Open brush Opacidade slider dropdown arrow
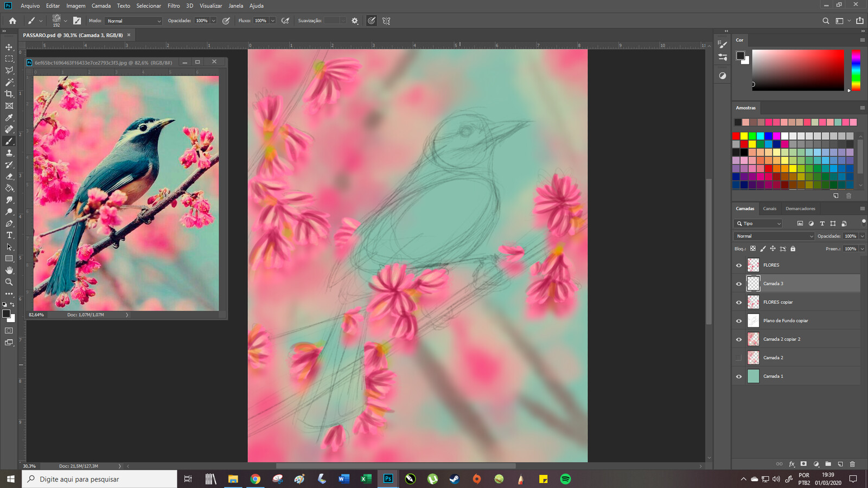Screen dimensions: 868x488 click(214, 21)
